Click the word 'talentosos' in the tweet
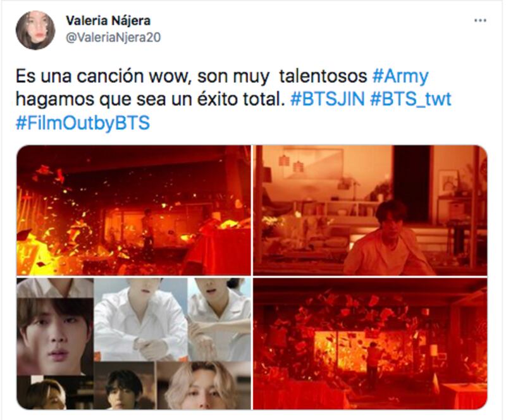 pos(323,77)
